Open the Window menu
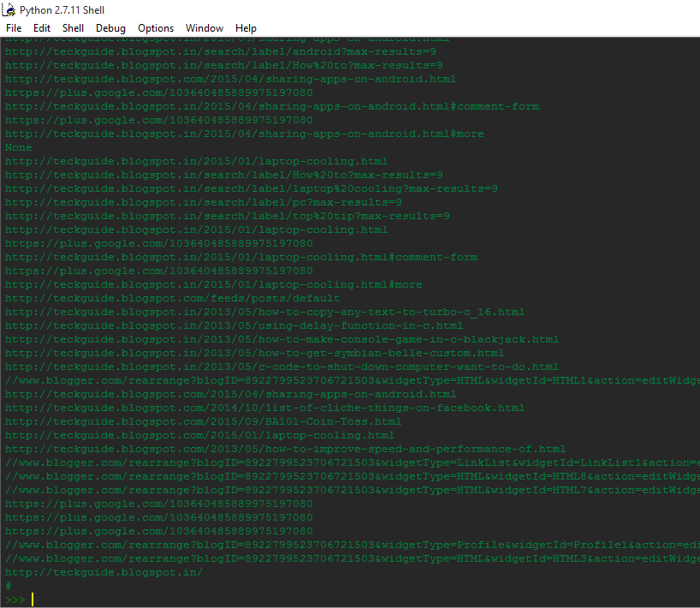 click(x=205, y=28)
